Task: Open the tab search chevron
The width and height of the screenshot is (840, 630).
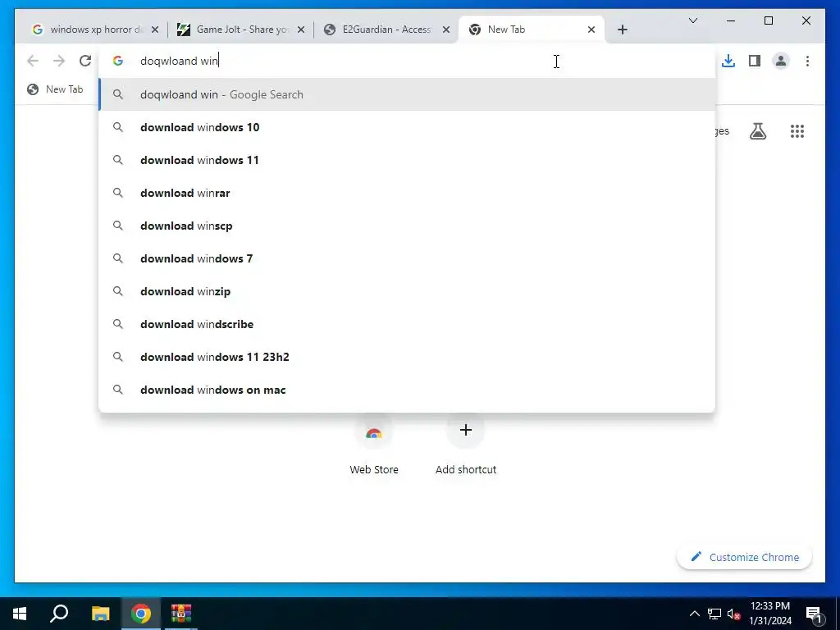Action: (692, 21)
